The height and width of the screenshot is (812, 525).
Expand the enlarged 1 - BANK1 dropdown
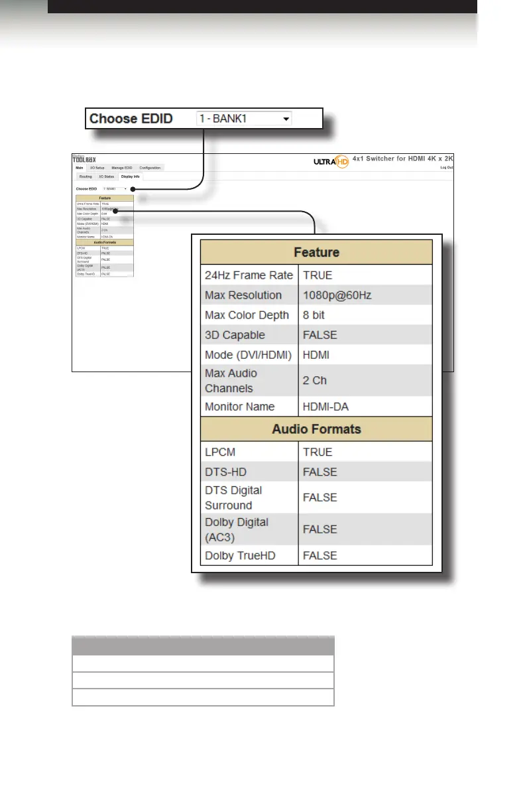245,119
